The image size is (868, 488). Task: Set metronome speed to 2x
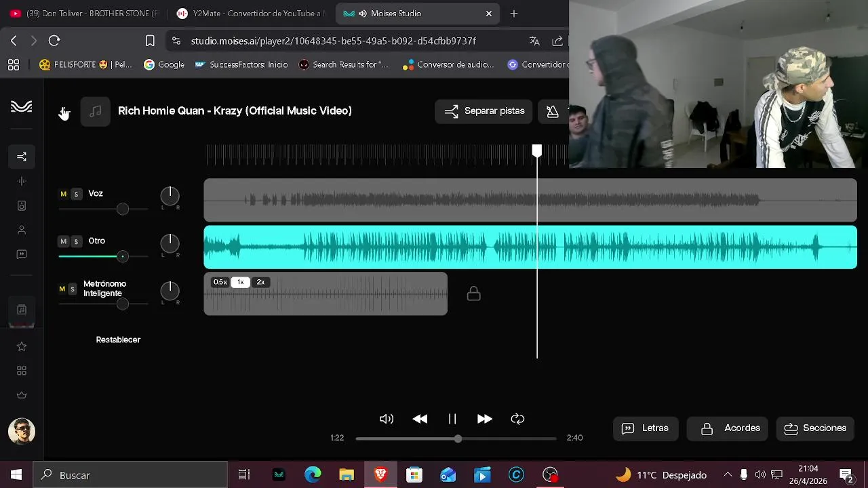(260, 282)
